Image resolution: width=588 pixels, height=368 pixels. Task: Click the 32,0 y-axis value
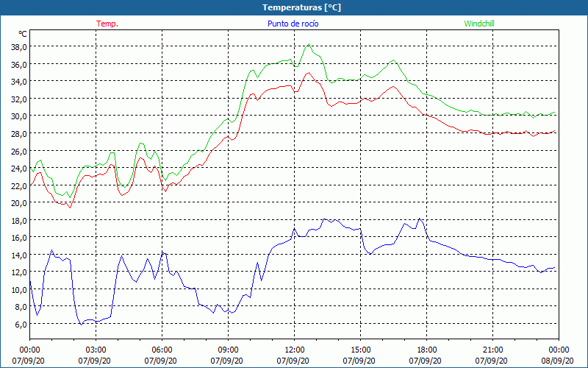[19, 99]
